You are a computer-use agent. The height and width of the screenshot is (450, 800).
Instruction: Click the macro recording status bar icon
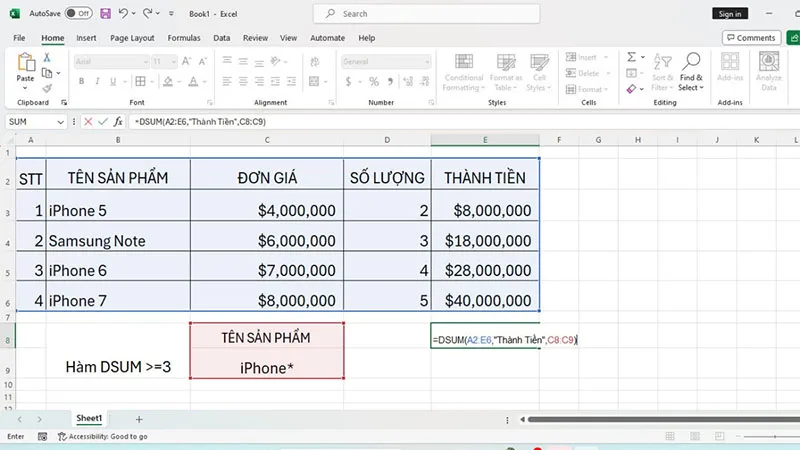(x=42, y=436)
